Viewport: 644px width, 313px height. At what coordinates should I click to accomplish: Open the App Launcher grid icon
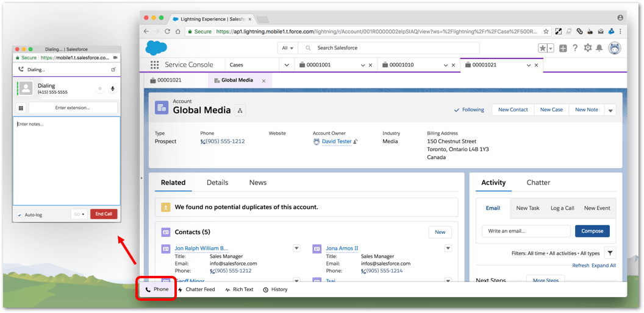[154, 65]
